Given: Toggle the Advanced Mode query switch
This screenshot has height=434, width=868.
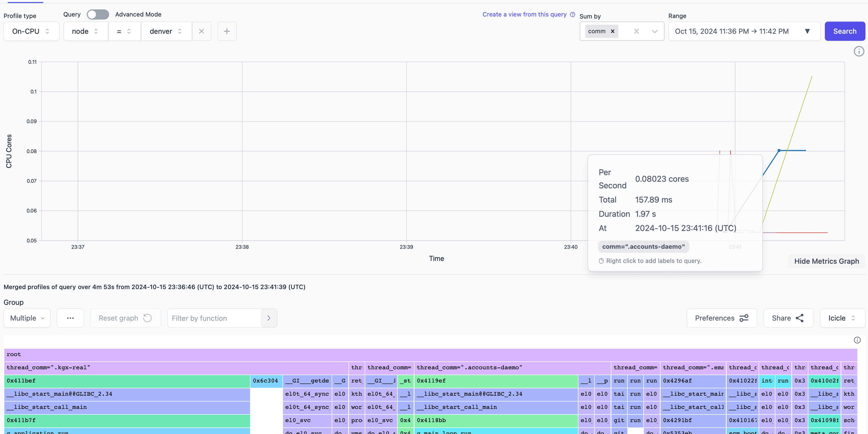Looking at the screenshot, I should click(98, 14).
